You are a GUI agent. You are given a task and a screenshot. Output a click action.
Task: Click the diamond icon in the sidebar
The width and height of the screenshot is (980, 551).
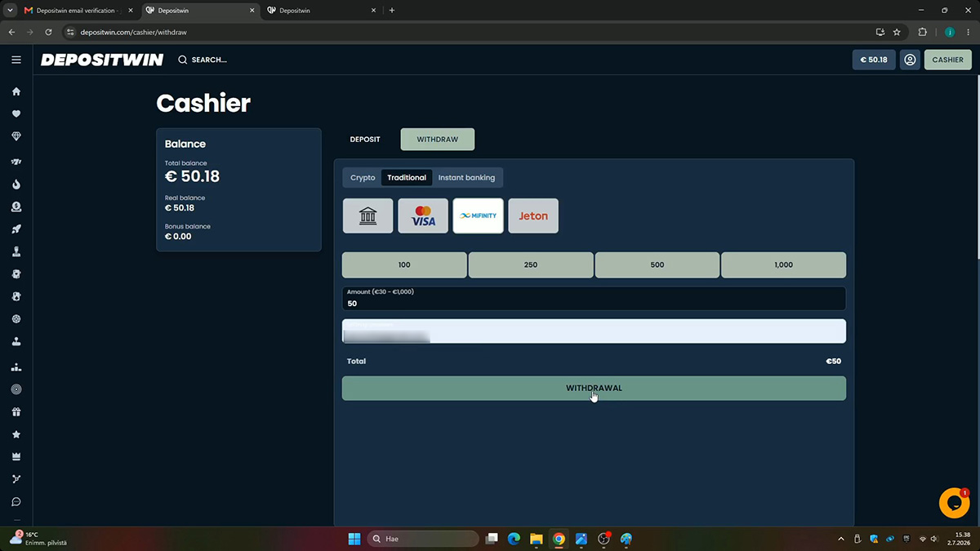coord(16,136)
